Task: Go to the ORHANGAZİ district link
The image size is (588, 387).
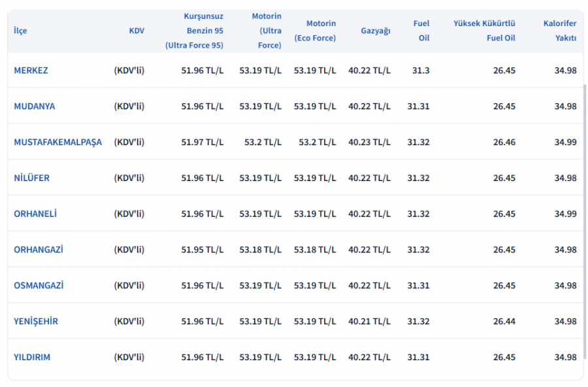Action: pos(39,250)
